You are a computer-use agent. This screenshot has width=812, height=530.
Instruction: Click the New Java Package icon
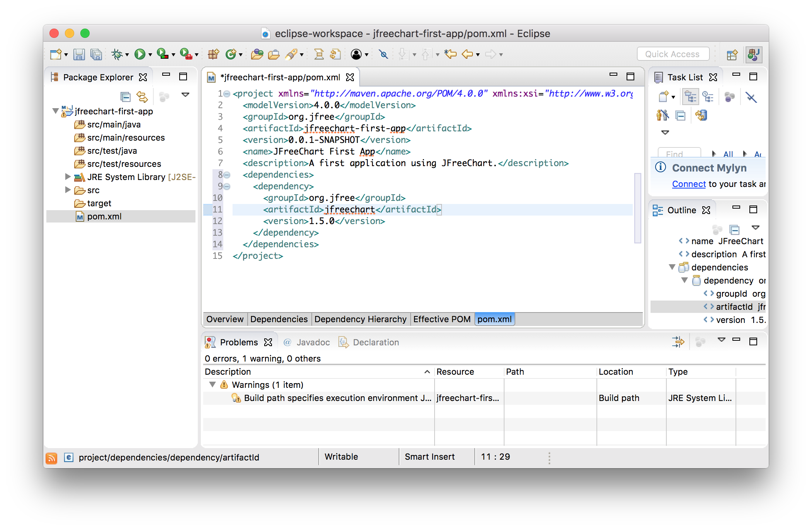point(213,54)
